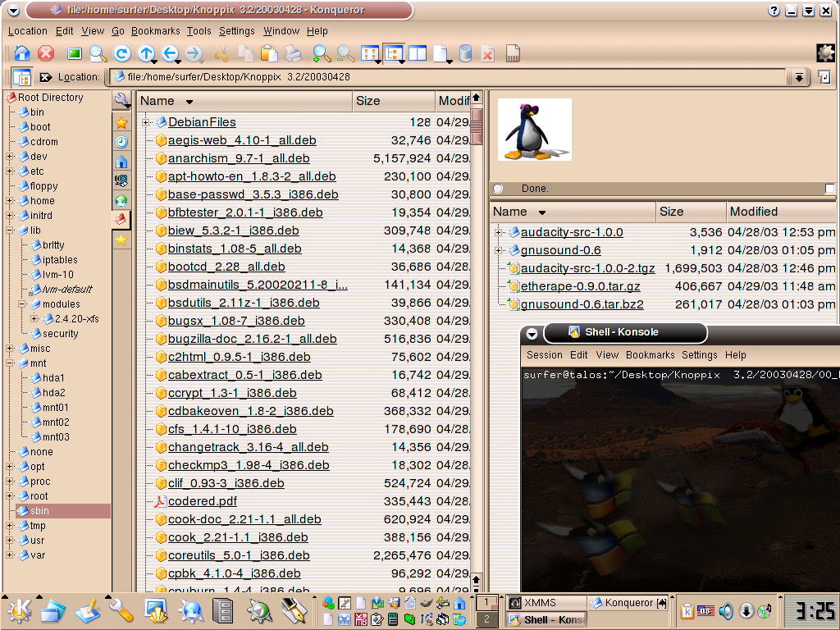Click the Print toolbar icon
This screenshot has width=840, height=630.
coord(293,53)
